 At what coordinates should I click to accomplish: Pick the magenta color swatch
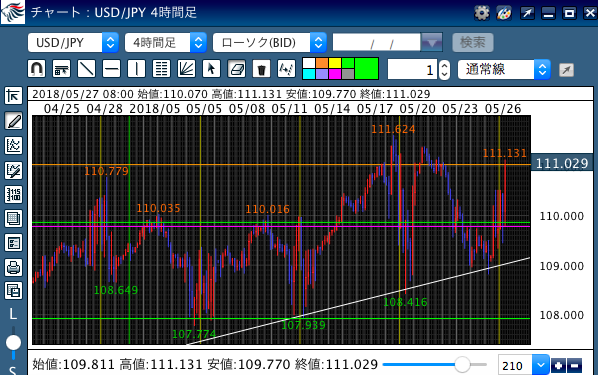tap(335, 74)
